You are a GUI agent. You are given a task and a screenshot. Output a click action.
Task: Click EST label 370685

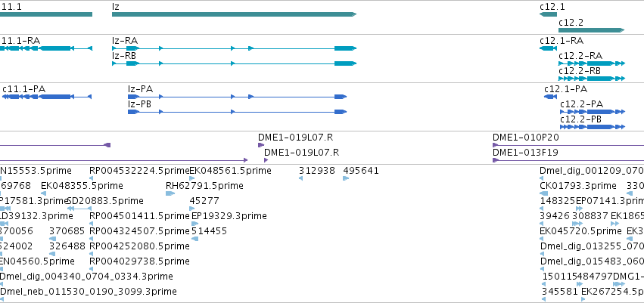point(67,230)
